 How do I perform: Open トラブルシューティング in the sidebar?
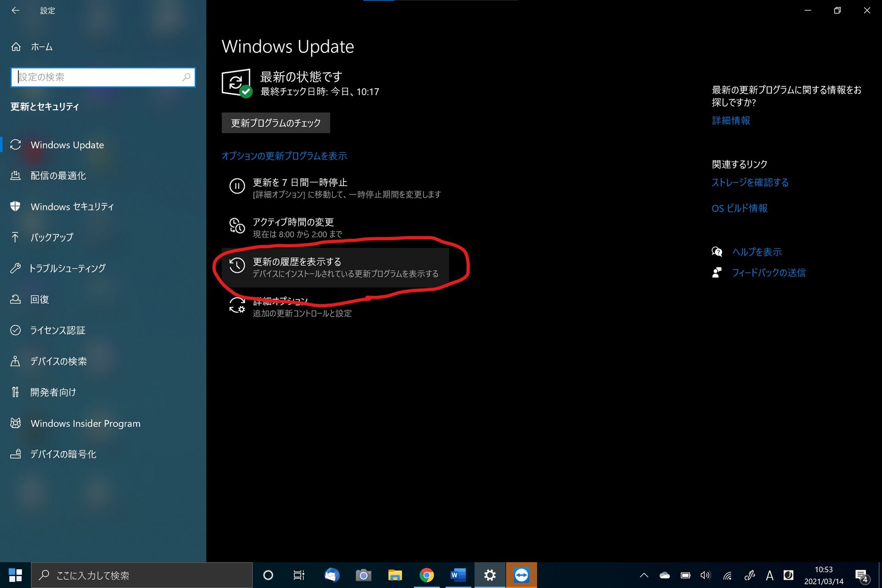67,268
